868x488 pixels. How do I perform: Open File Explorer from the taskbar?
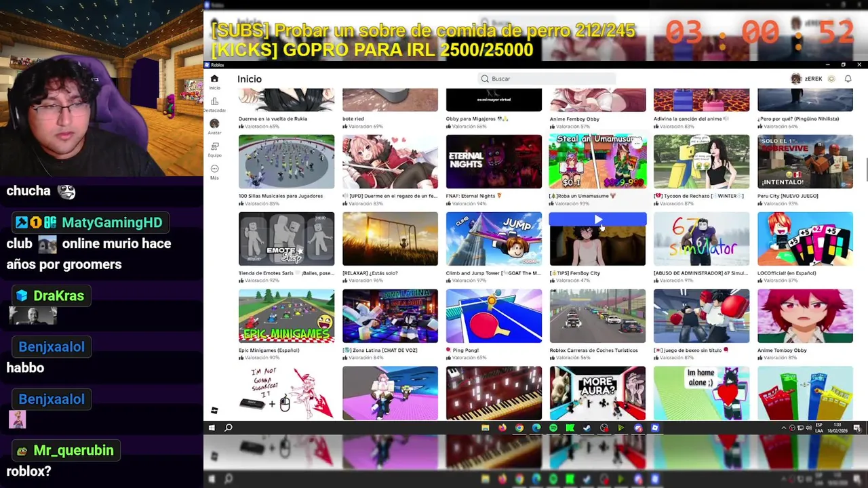tap(485, 428)
